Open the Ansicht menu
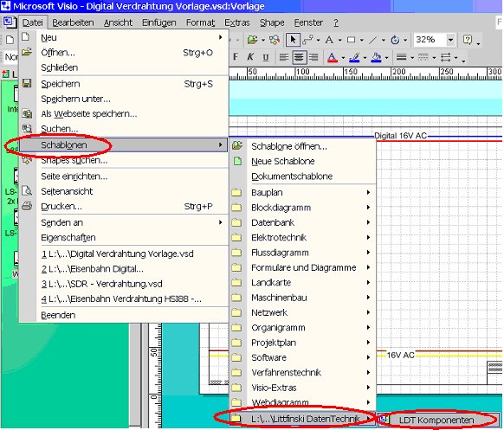The width and height of the screenshot is (504, 430). [118, 22]
